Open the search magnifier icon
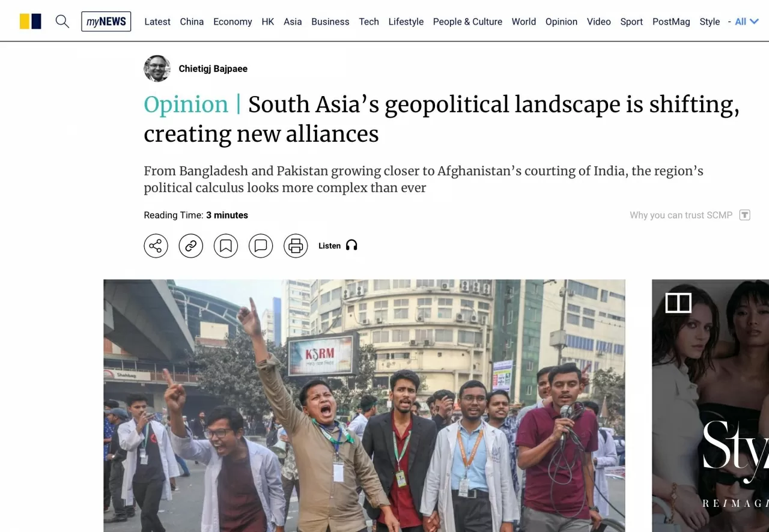769x532 pixels. [62, 22]
